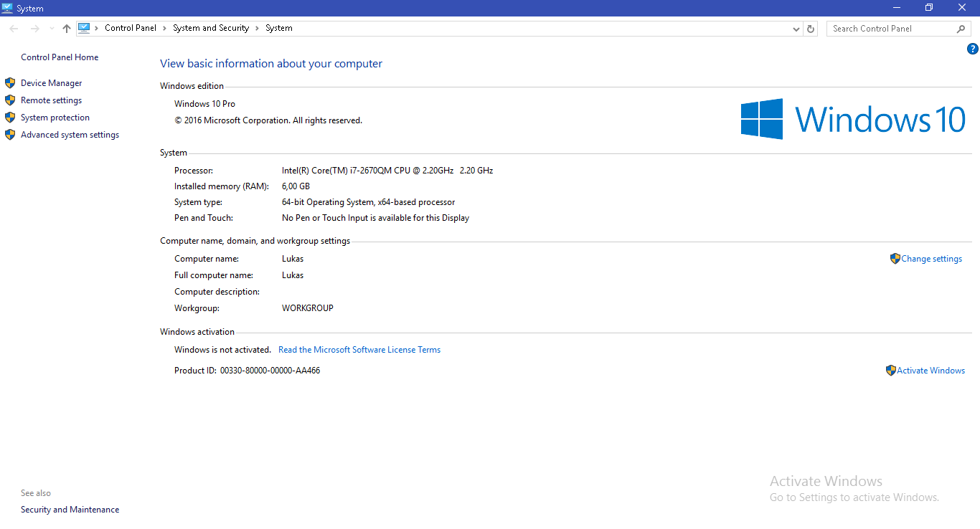Open address bar history dropdown
This screenshot has width=980, height=529.
[x=796, y=29]
